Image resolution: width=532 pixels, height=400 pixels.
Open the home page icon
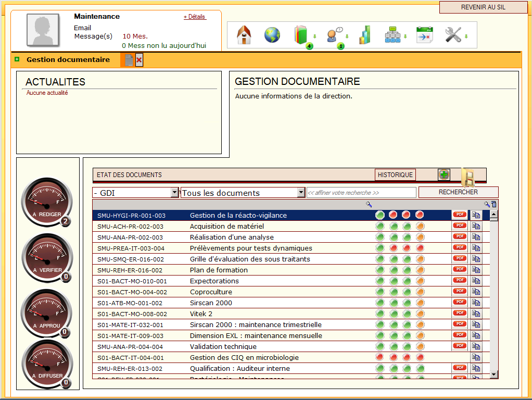point(244,35)
